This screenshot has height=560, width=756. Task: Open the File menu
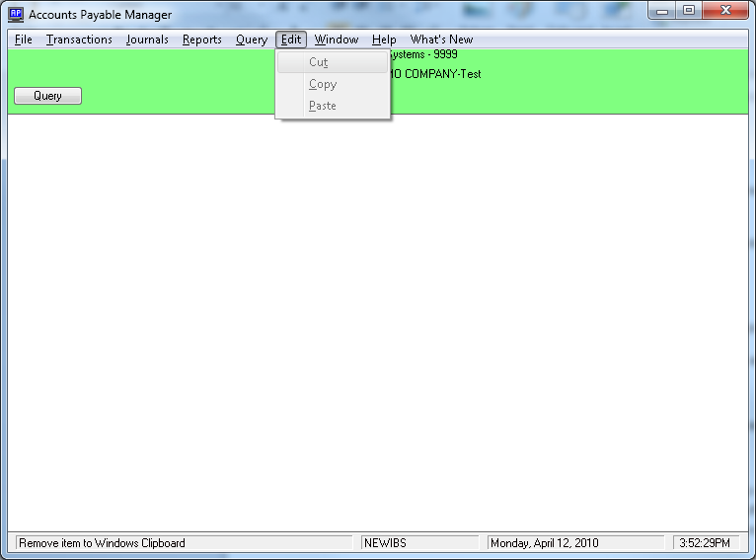point(24,40)
